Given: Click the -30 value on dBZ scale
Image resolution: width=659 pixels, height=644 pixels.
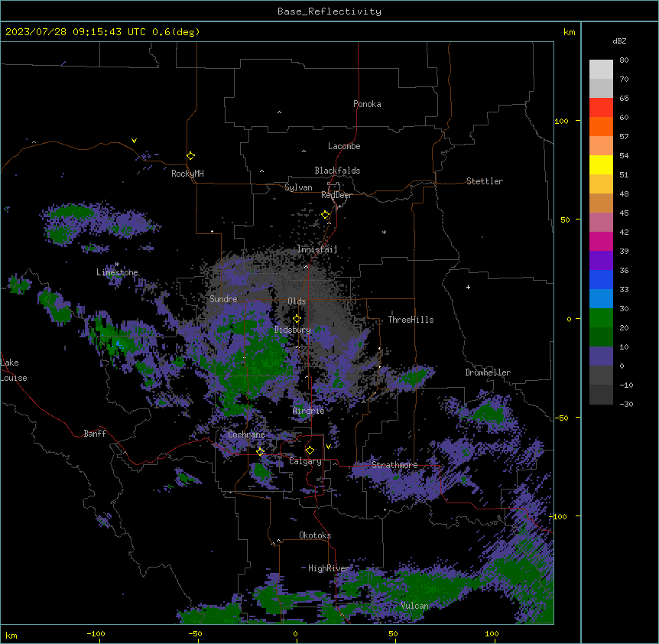Looking at the screenshot, I should tap(626, 404).
